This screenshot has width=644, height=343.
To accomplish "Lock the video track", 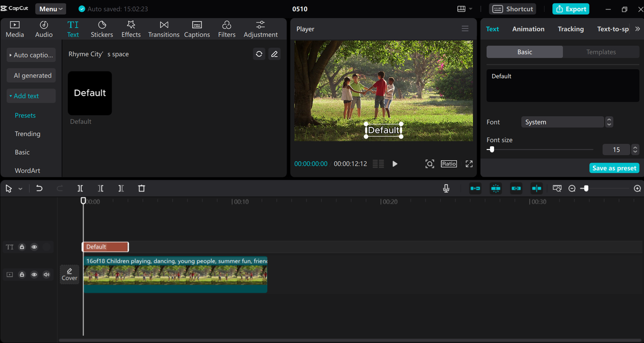I will tap(22, 275).
